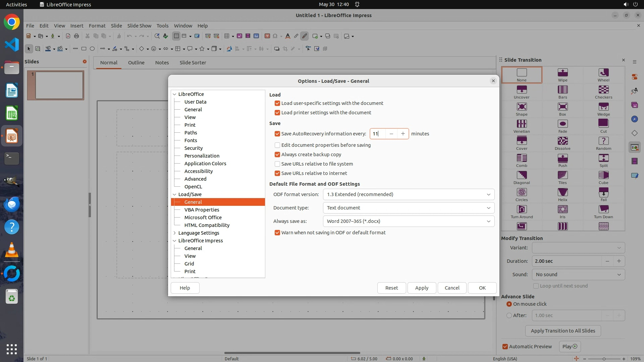Choose the Helix transition icon
644x362 pixels.
(x=562, y=192)
